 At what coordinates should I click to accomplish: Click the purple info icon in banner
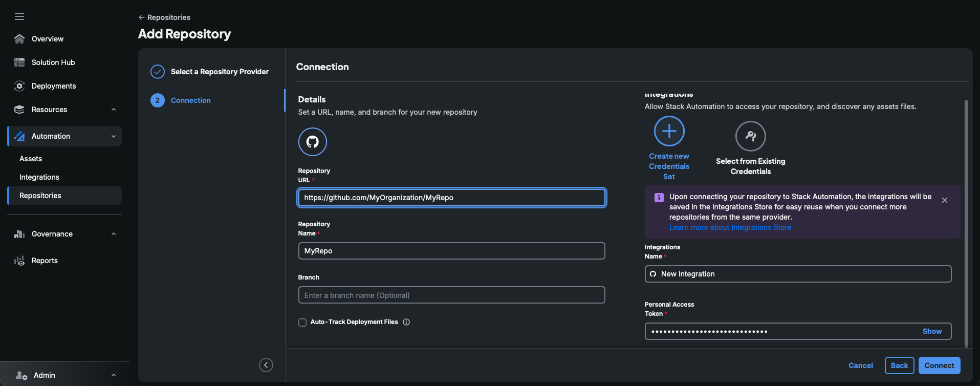pos(659,197)
